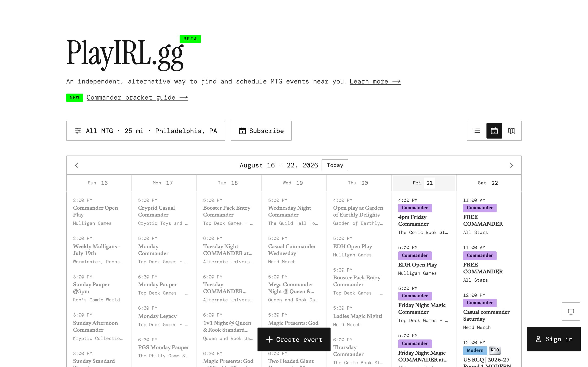Open Casual commander Saturday event
Screen dimensions: 588x367
pyautogui.click(x=486, y=315)
